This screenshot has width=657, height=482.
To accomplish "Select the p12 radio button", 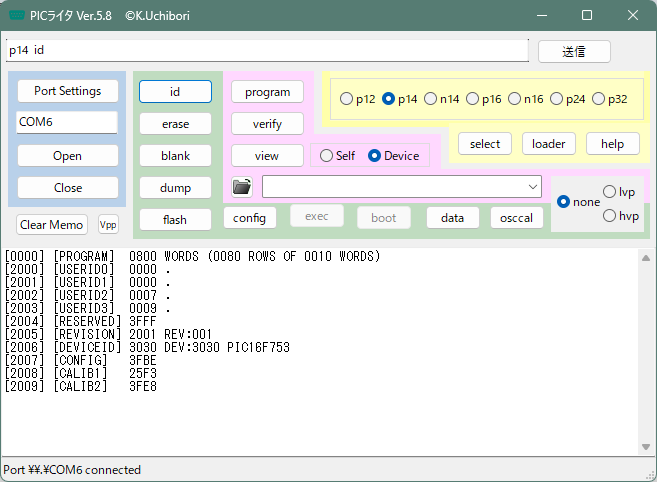I will tap(347, 99).
